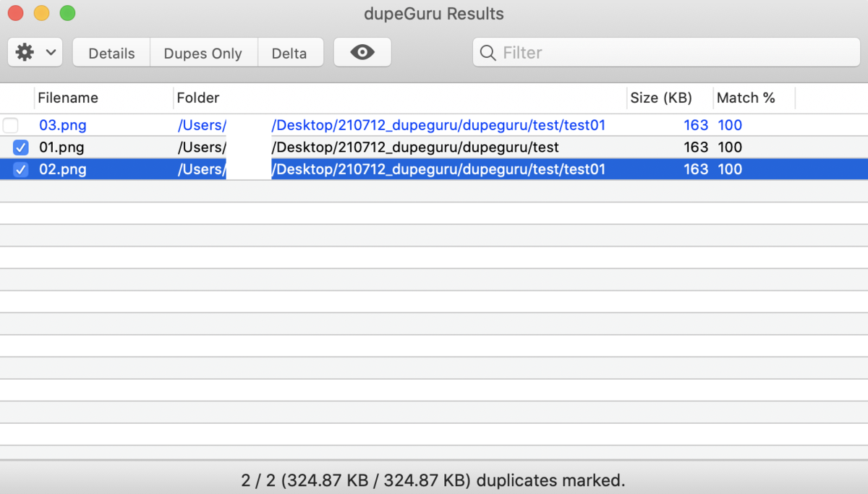868x494 pixels.
Task: Click match 100 in 03.png row
Action: (x=730, y=125)
